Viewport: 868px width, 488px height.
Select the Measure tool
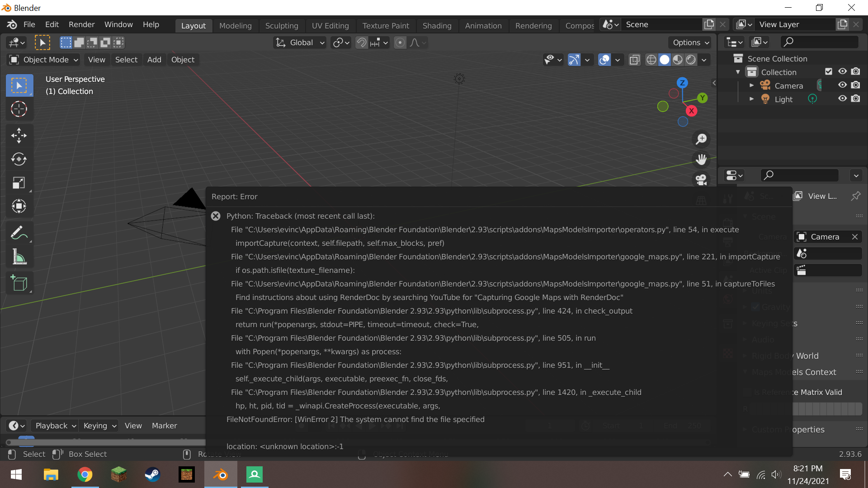(19, 256)
